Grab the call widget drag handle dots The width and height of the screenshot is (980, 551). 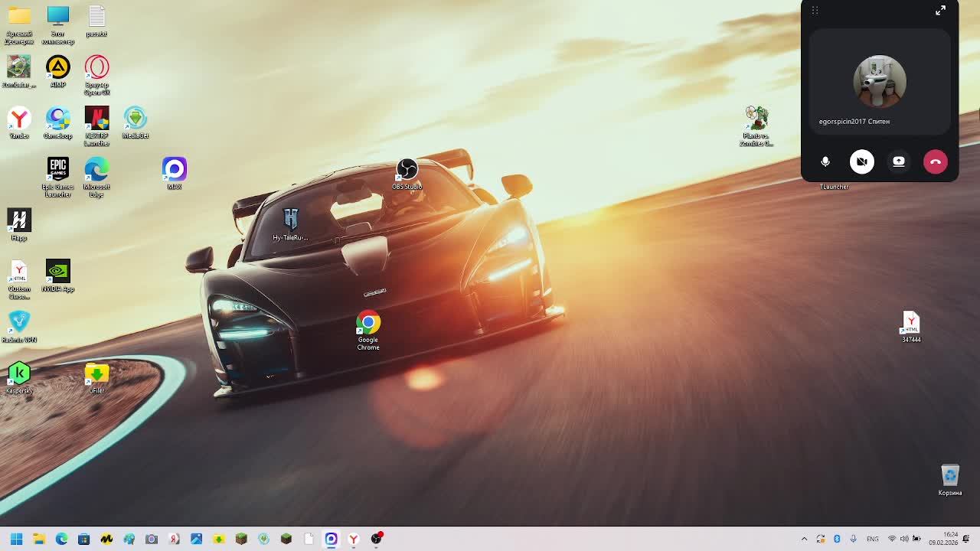click(815, 10)
